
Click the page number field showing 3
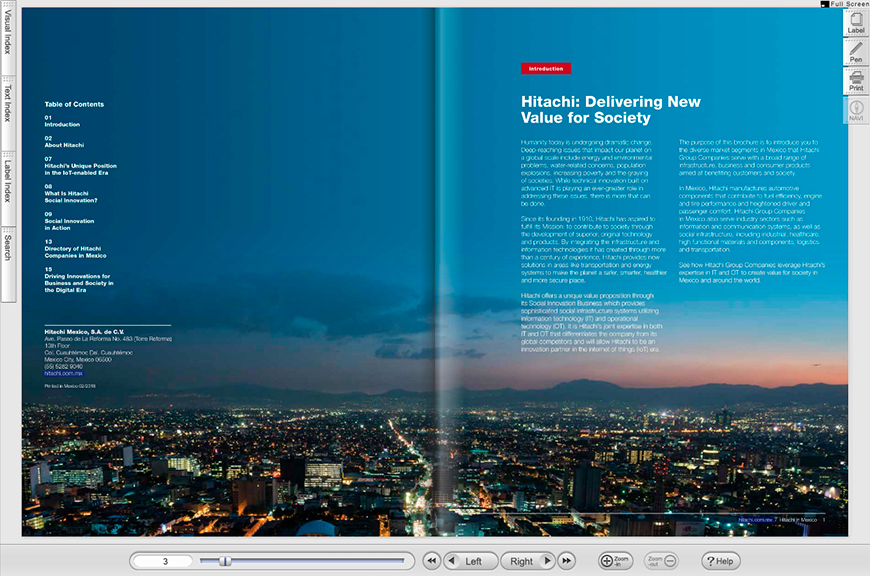click(x=165, y=561)
